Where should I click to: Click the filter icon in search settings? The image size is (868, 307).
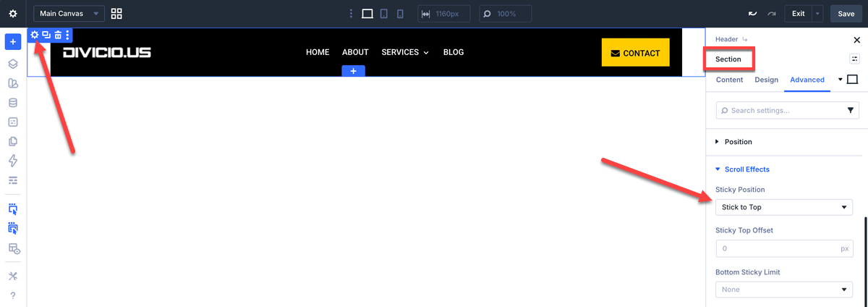[851, 110]
